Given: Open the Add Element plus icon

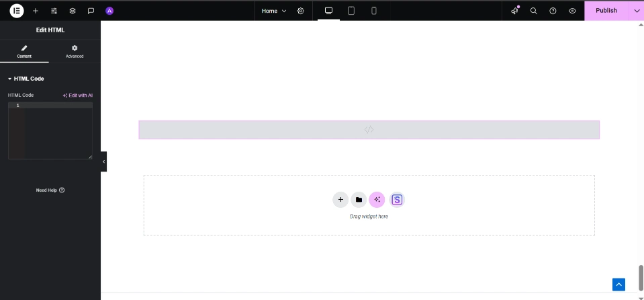Looking at the screenshot, I should [x=36, y=11].
